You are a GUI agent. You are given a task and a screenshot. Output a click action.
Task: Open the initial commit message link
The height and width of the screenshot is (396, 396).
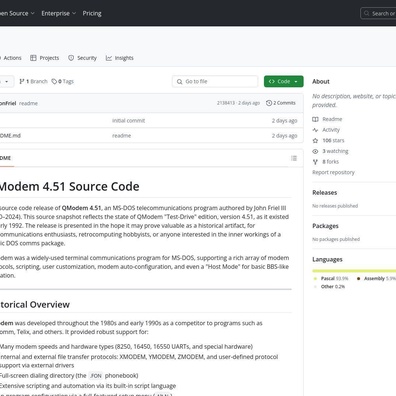click(x=128, y=121)
